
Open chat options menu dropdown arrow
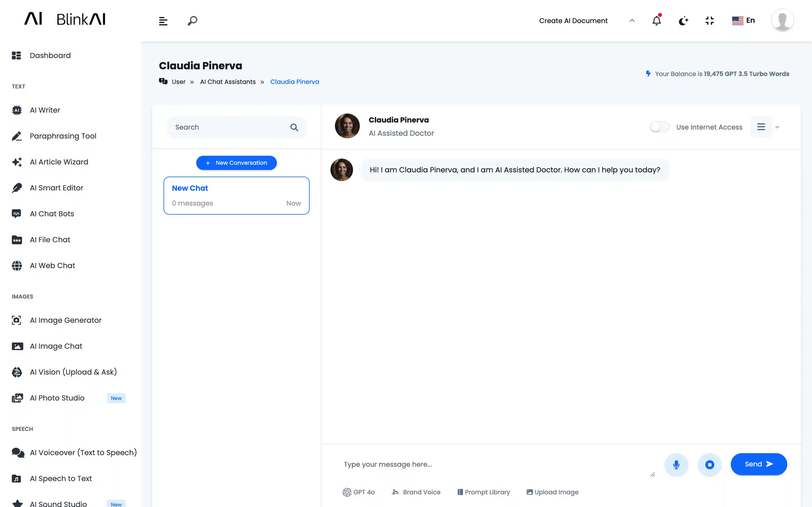777,127
